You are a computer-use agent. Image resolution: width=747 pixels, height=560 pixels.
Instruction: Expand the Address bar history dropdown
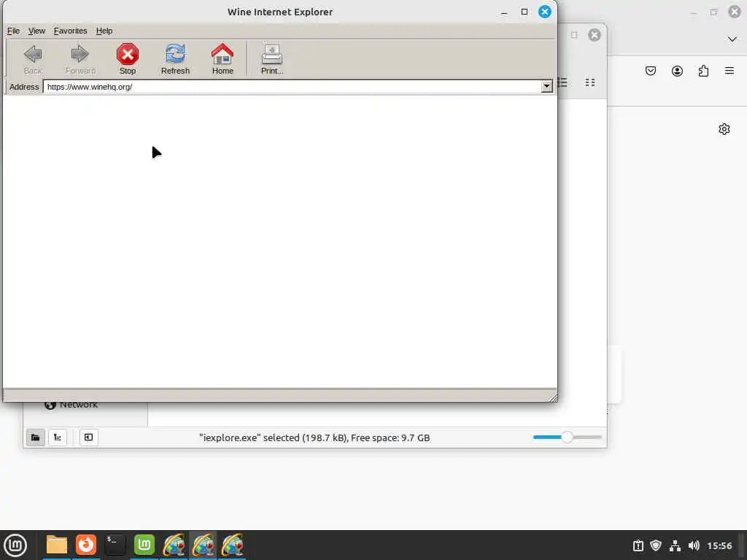(547, 87)
